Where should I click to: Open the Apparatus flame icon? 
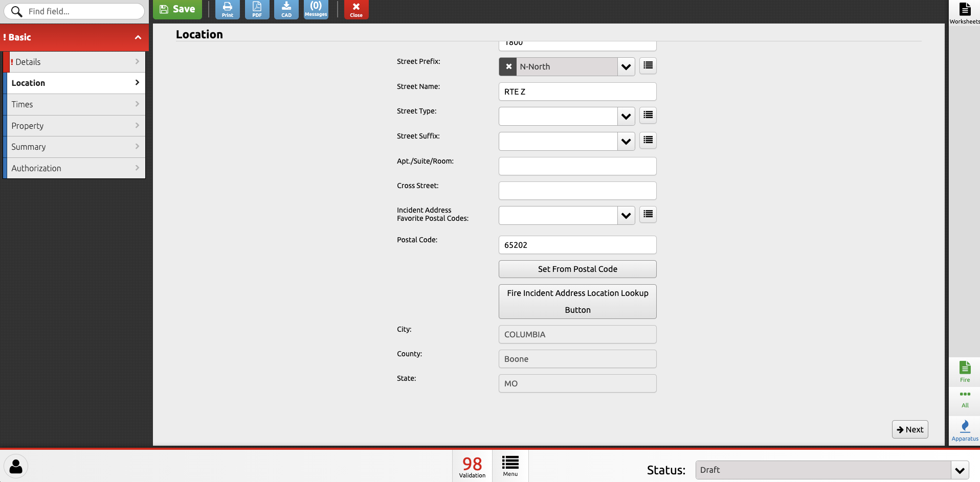965,430
